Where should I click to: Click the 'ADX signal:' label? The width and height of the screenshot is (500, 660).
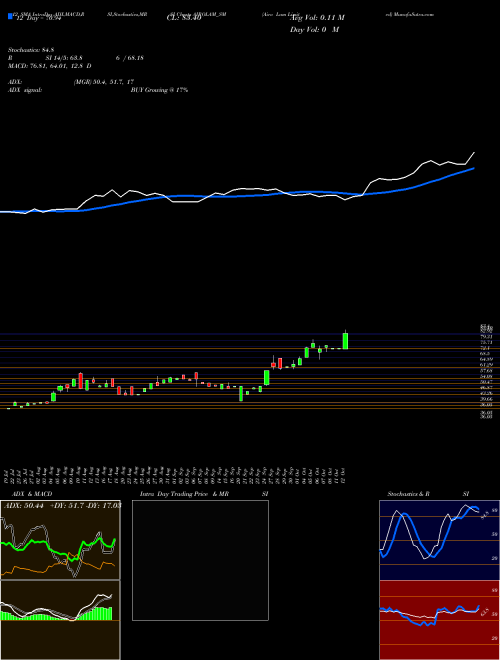coord(25,90)
